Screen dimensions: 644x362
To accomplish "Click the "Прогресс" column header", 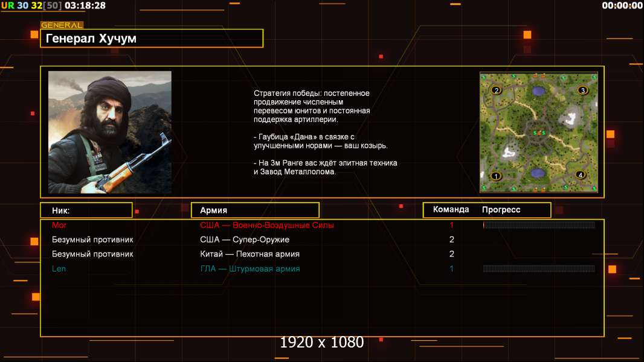I will click(501, 210).
